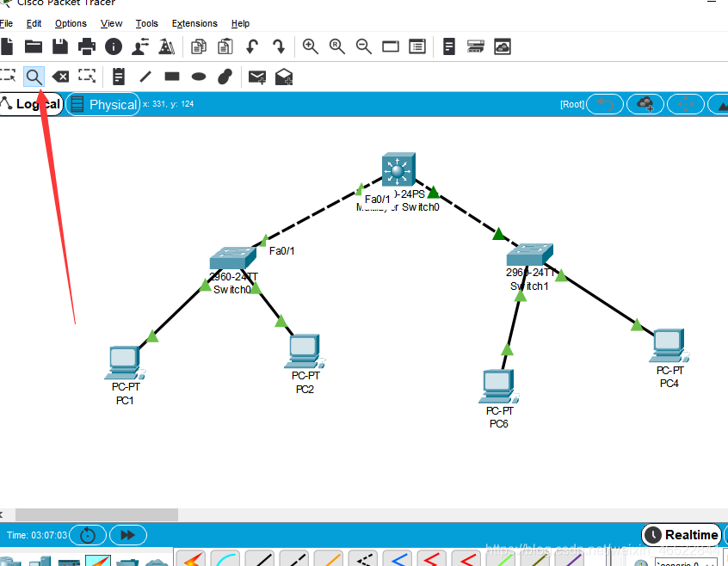Zoom in on the workspace
Image resolution: width=728 pixels, height=566 pixels.
click(310, 46)
